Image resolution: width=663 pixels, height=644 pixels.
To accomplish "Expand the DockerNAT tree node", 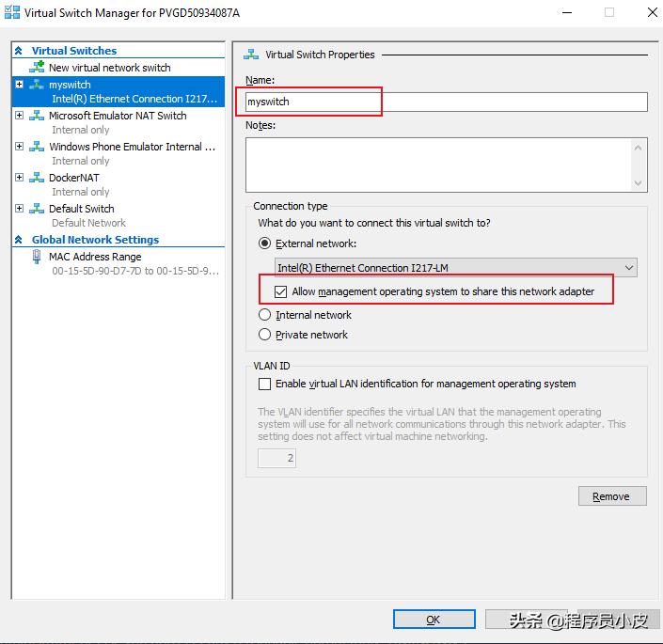I will point(19,177).
